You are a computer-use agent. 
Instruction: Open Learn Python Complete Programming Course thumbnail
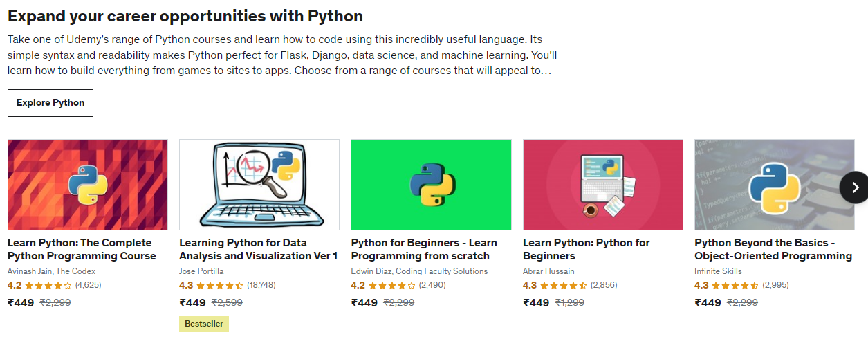[x=88, y=185]
